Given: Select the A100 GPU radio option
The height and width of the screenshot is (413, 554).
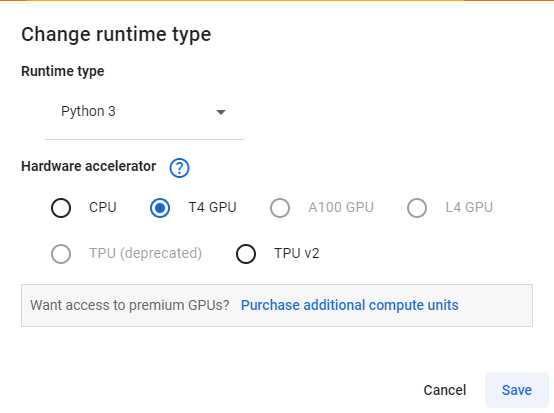Looking at the screenshot, I should coord(280,208).
